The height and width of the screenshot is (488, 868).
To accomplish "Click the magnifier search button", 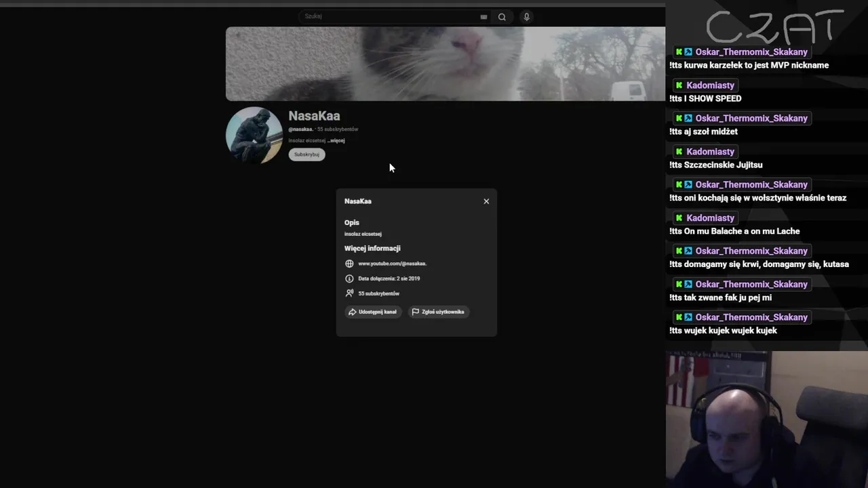I will [x=502, y=17].
